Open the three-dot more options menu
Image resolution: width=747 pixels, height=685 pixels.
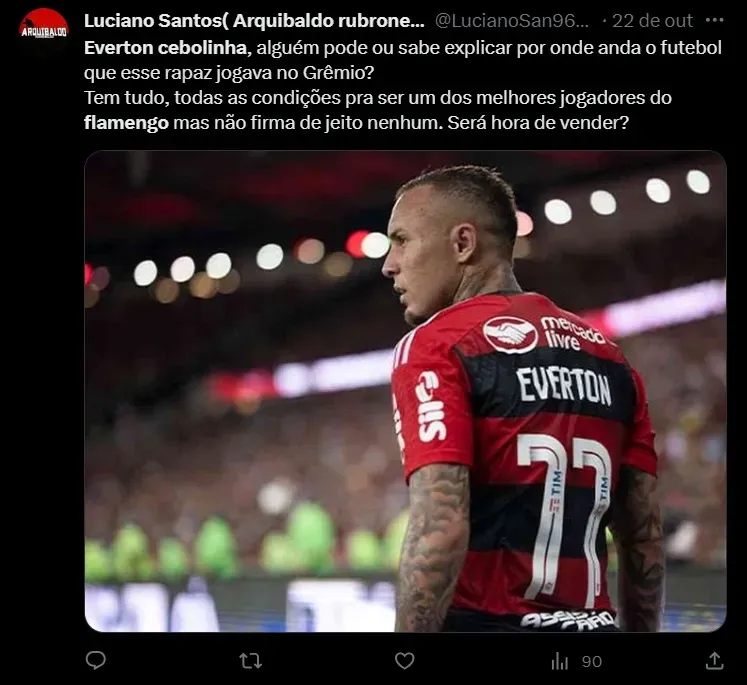point(714,20)
